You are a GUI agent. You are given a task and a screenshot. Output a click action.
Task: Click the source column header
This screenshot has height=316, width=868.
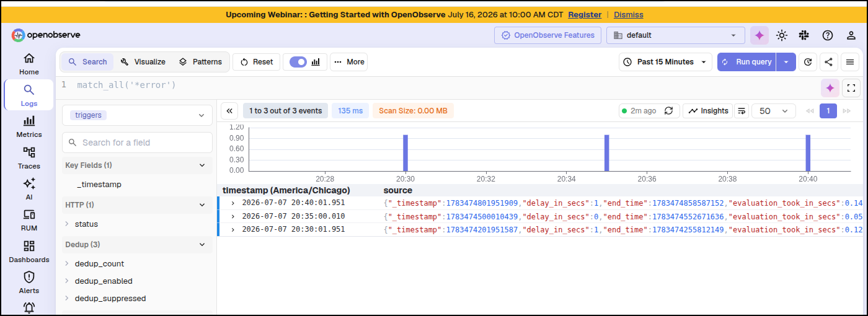(x=398, y=190)
